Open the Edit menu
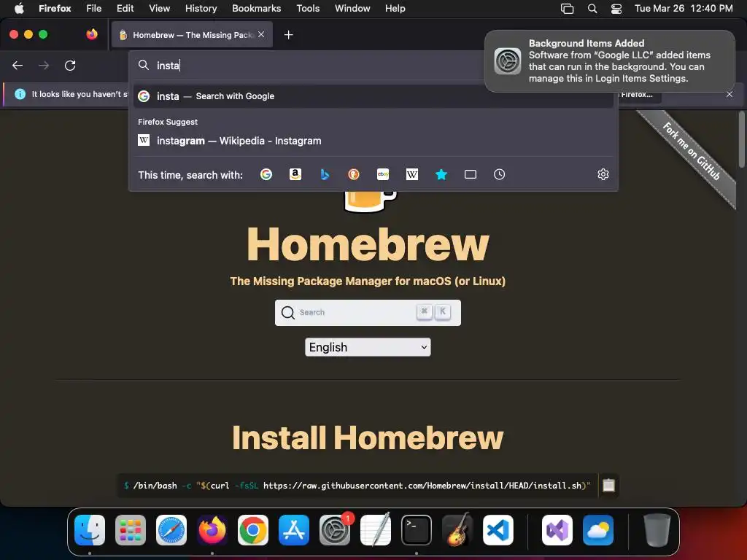This screenshot has width=747, height=560. (125, 8)
